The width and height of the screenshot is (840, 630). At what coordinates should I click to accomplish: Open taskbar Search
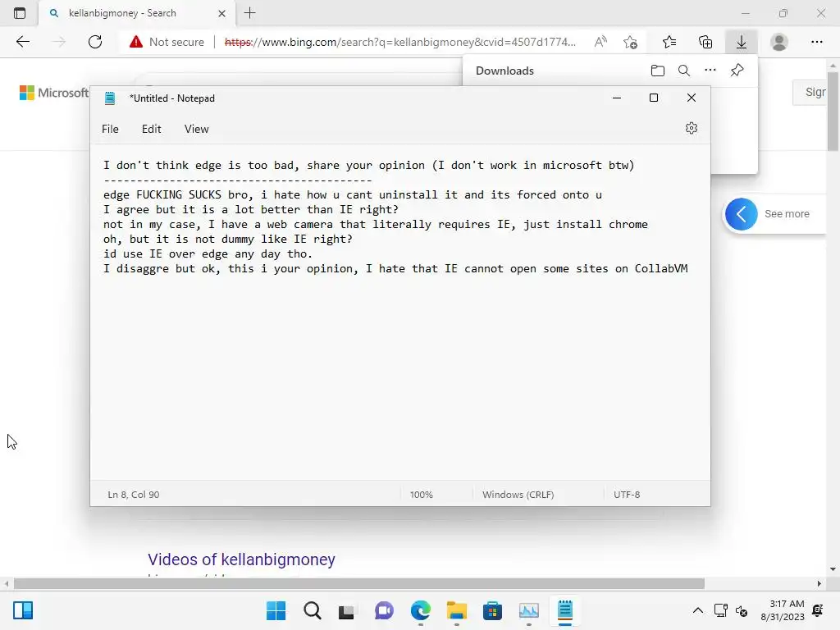click(312, 610)
